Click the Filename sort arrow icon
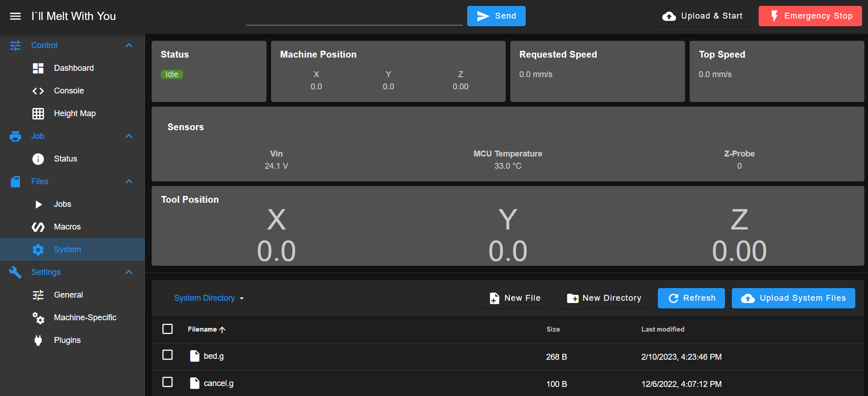The height and width of the screenshot is (396, 868). pyautogui.click(x=222, y=330)
